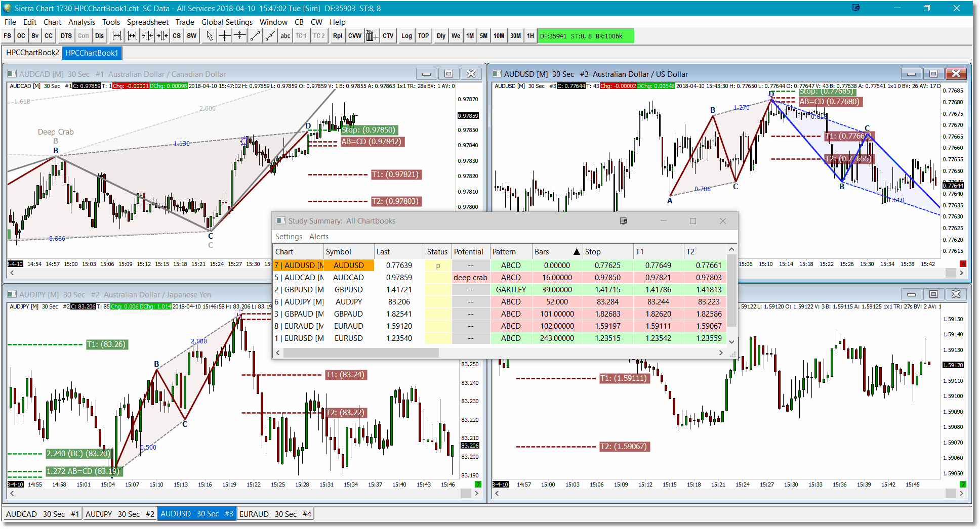Select the HPCChartBook1 tab

coord(92,53)
